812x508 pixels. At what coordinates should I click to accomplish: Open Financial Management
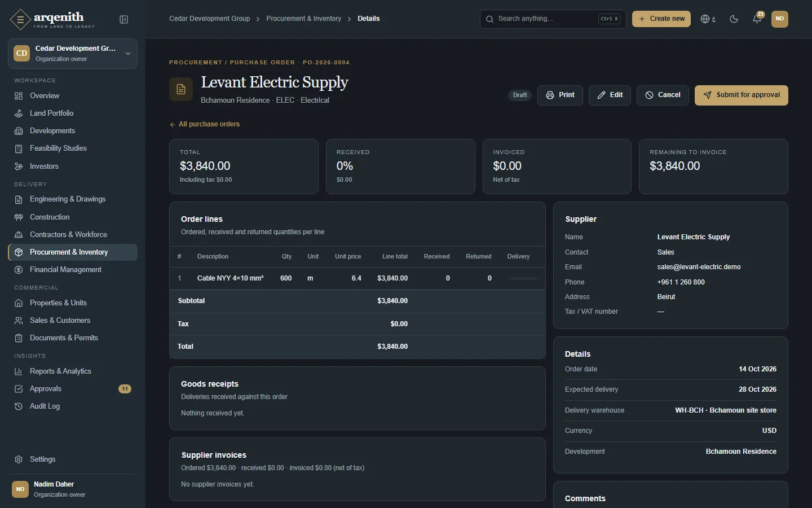point(73,270)
